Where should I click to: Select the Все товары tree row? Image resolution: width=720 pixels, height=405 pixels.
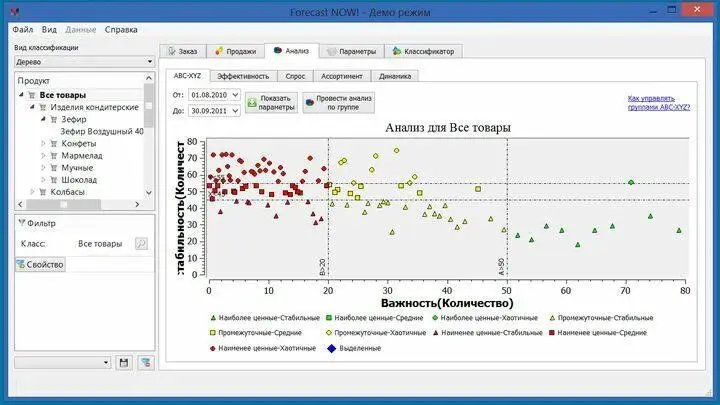tap(80, 95)
